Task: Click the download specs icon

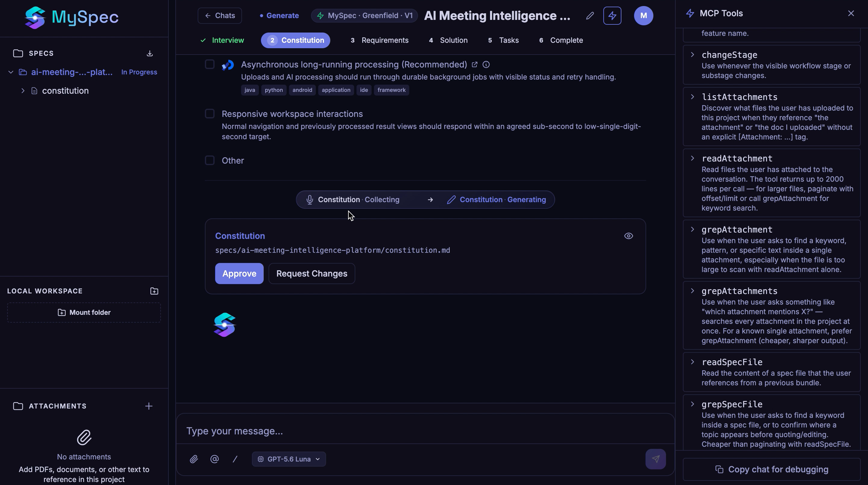Action: (x=149, y=54)
